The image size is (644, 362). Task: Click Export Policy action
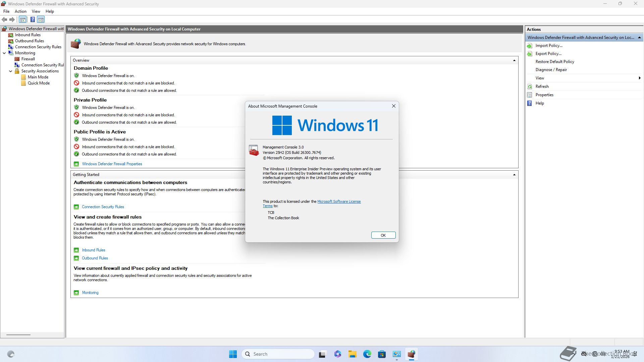[x=548, y=54]
